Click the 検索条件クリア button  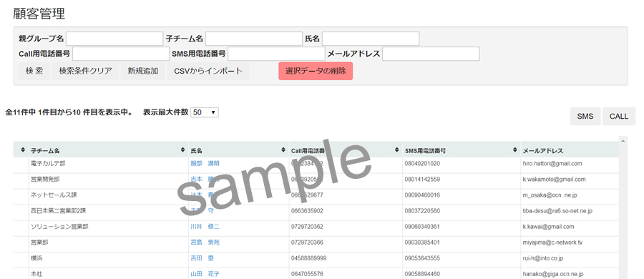85,71
